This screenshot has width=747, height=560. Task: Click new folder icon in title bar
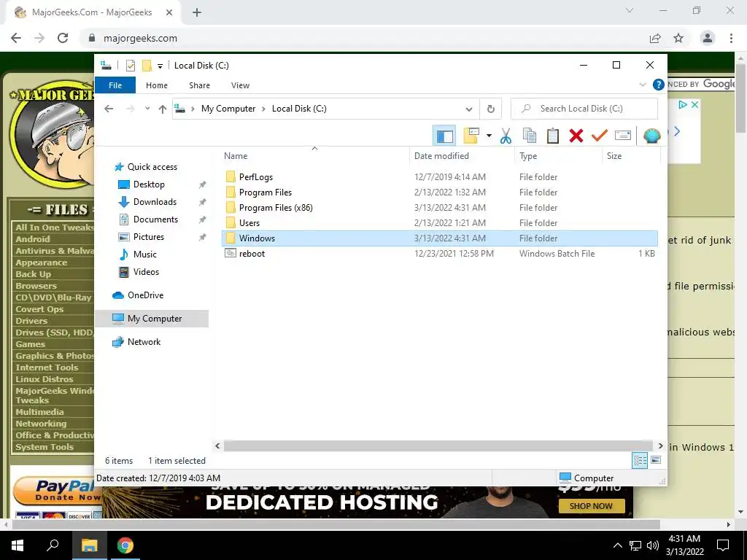pos(147,66)
